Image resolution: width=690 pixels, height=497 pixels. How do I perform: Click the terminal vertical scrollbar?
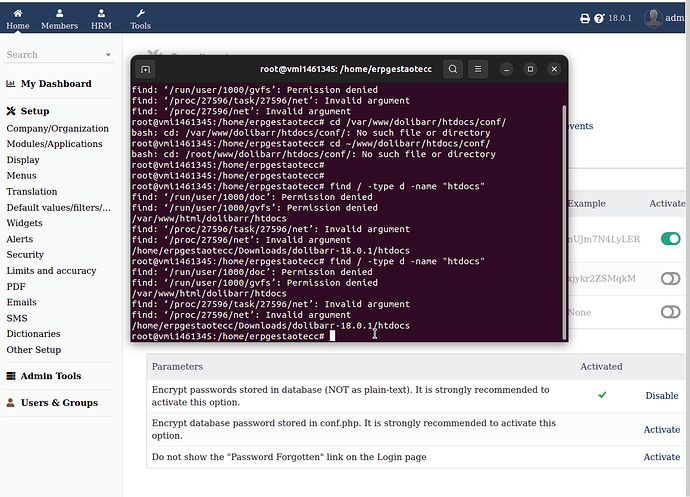coord(565,222)
